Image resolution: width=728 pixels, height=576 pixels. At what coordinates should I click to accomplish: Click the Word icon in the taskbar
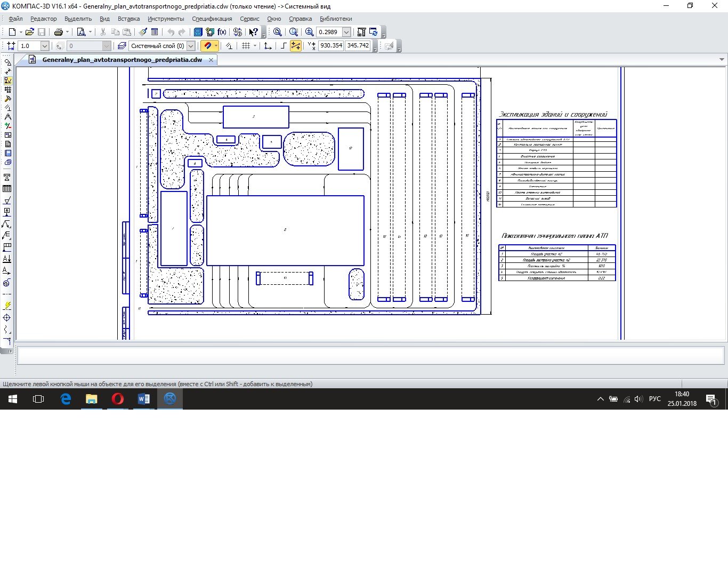144,399
